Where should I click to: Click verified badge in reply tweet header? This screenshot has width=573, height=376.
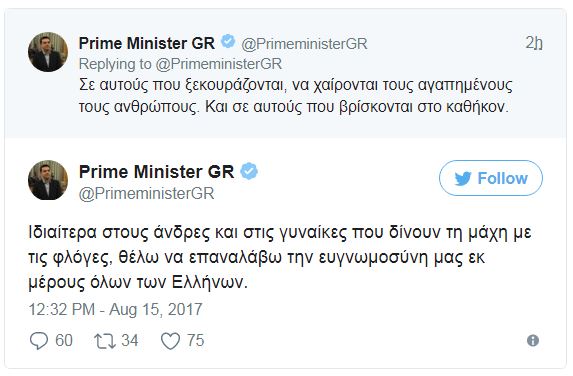228,42
